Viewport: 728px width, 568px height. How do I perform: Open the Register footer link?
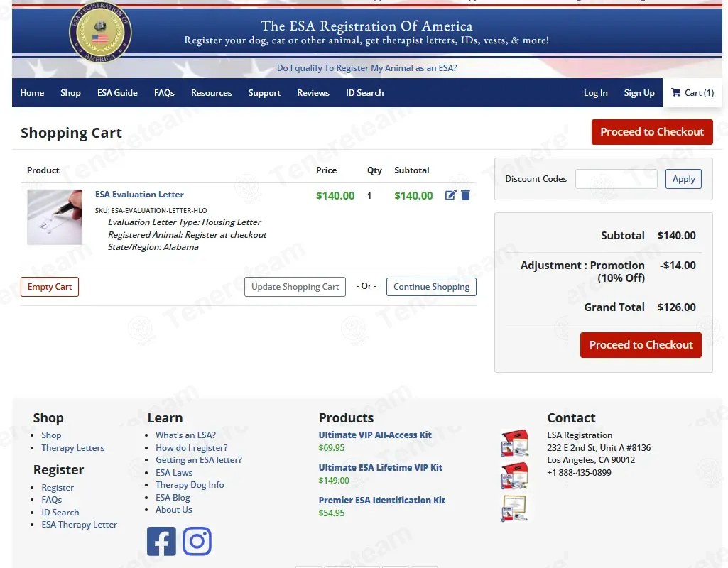[x=58, y=488]
